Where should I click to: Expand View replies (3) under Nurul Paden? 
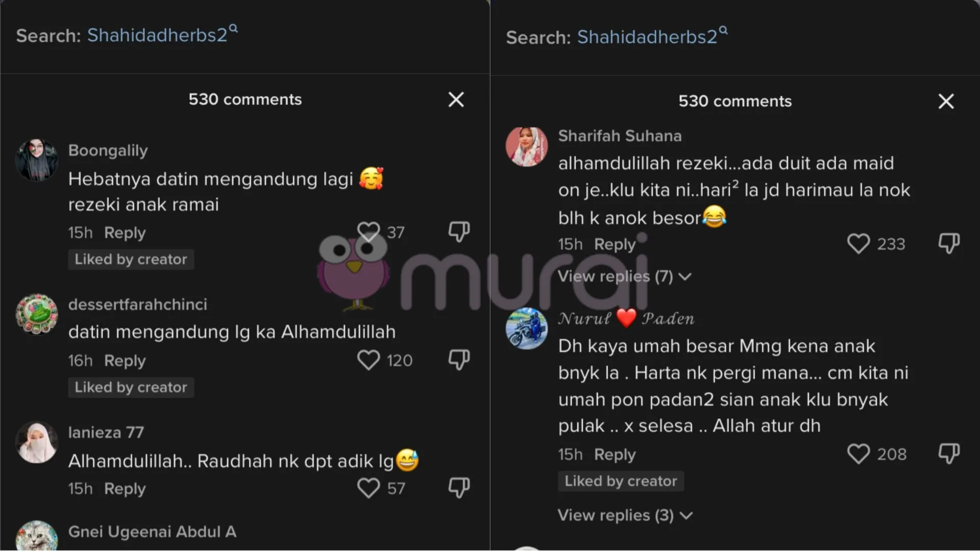click(625, 515)
